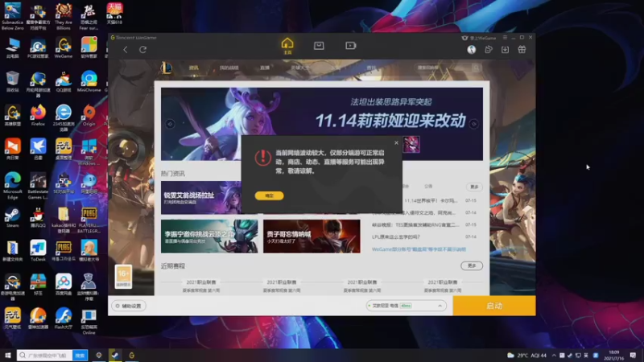Open the Flash大厅 desktop shortcut
This screenshot has height=362, width=644.
click(x=64, y=319)
